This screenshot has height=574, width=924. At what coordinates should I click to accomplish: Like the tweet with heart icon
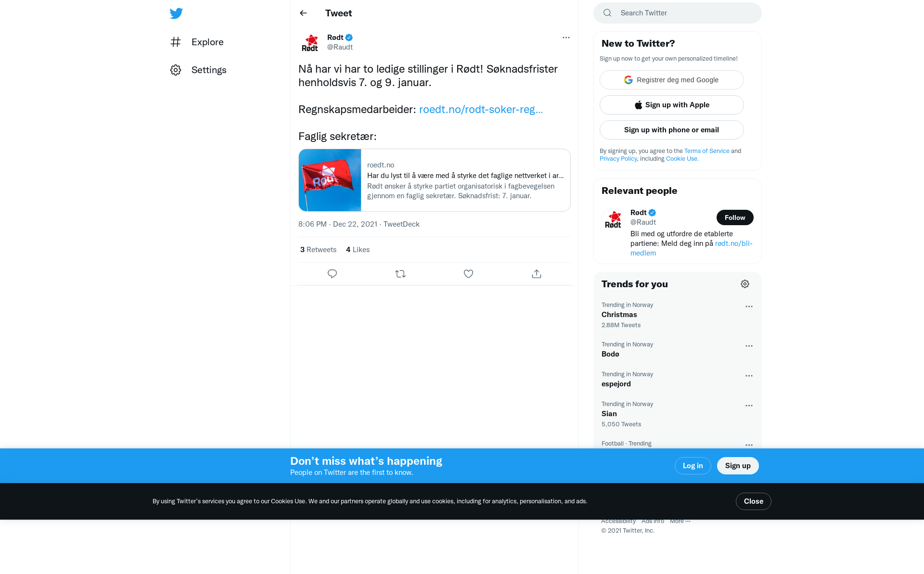[468, 274]
